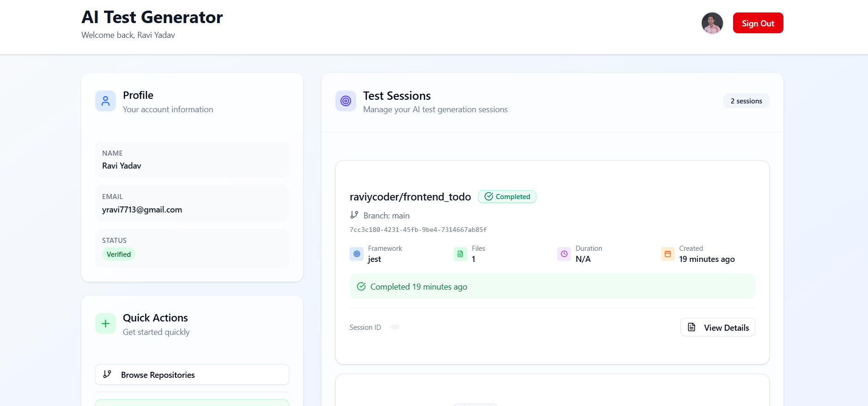Click the Quick Actions plus icon
The image size is (868, 406).
(105, 323)
